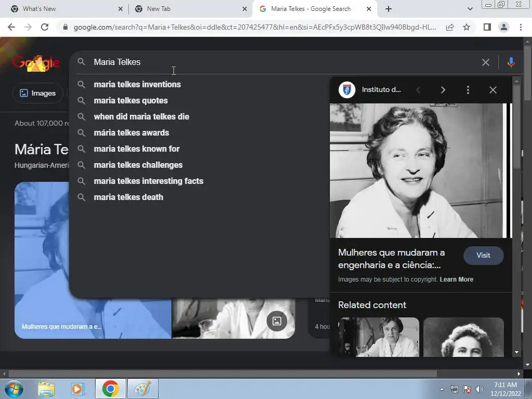The width and height of the screenshot is (532, 399).
Task: Open the Action Center flag icon
Action: pos(467,389)
